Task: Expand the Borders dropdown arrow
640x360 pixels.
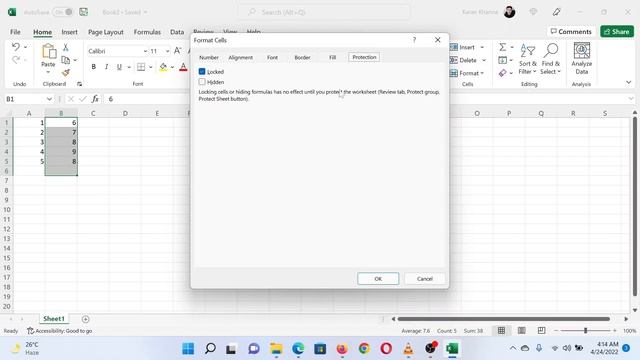Action: [x=151, y=67]
